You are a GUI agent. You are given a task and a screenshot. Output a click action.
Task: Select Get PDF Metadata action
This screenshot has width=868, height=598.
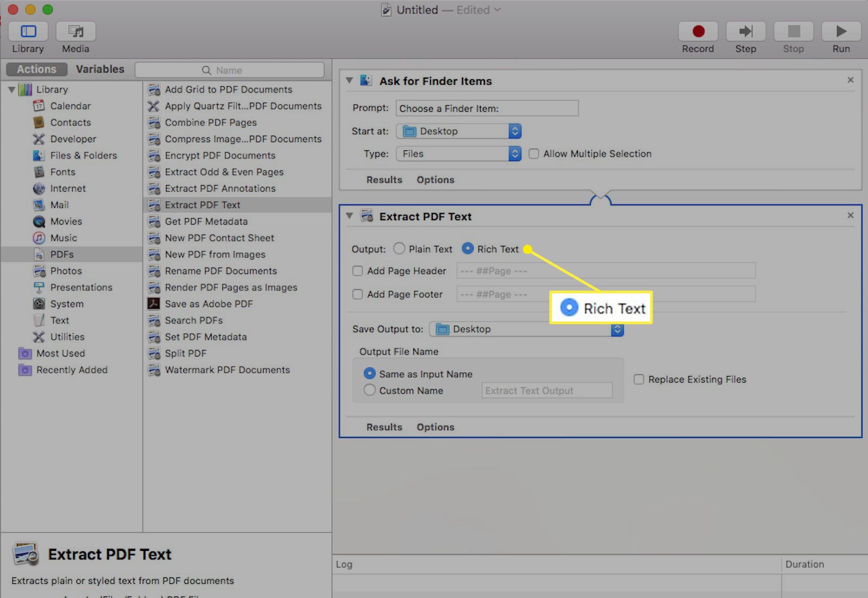click(x=238, y=221)
